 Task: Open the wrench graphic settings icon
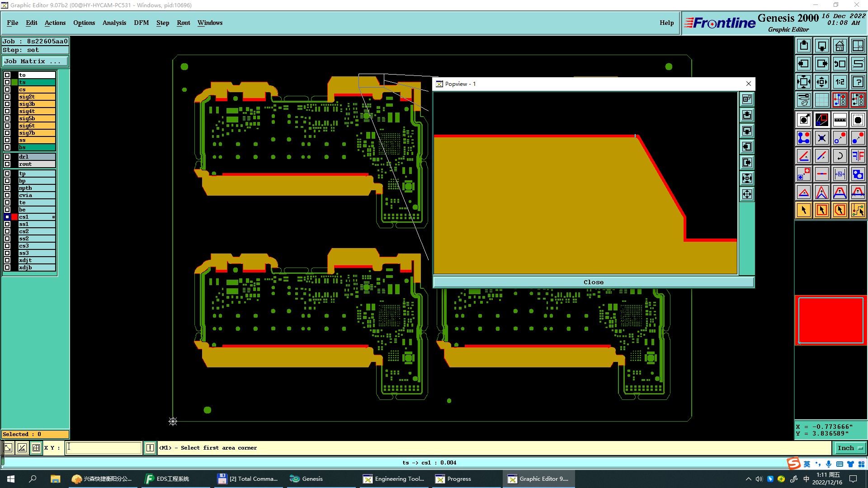click(x=804, y=100)
